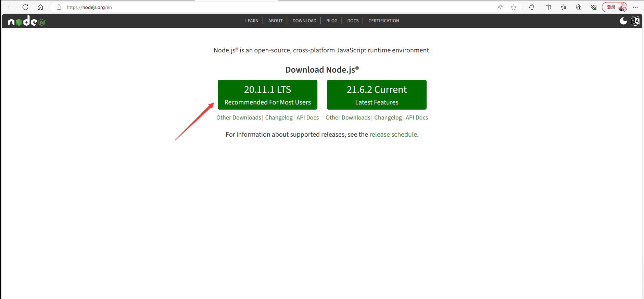Open the BLOG nav item
Viewport: 644px width, 299px height.
[x=332, y=21]
